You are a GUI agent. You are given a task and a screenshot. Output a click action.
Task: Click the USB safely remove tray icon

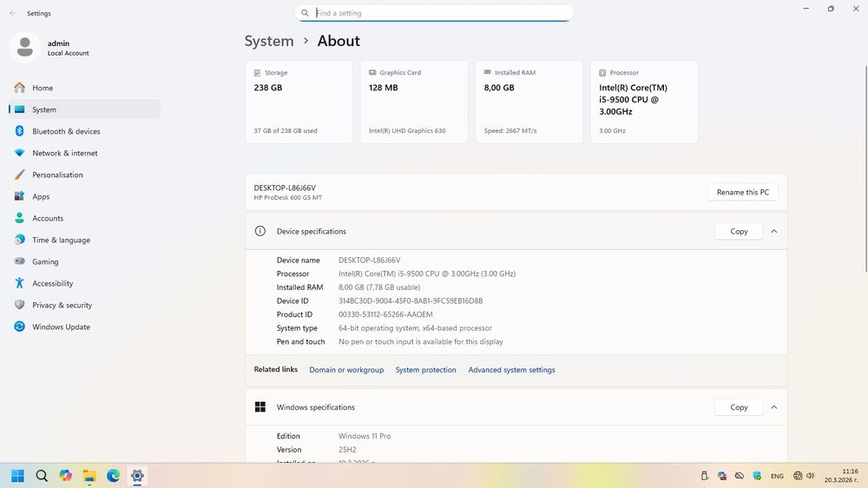click(704, 475)
